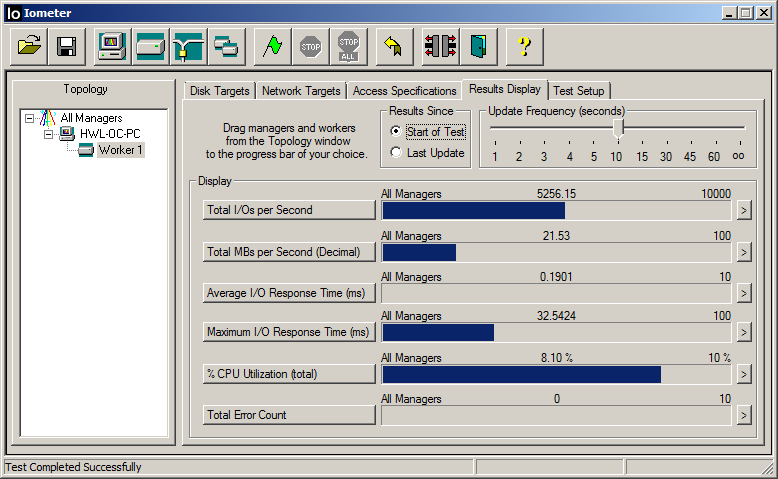Image resolution: width=778 pixels, height=479 pixels.
Task: Click the Worker 1 disk icon
Action: pos(86,150)
